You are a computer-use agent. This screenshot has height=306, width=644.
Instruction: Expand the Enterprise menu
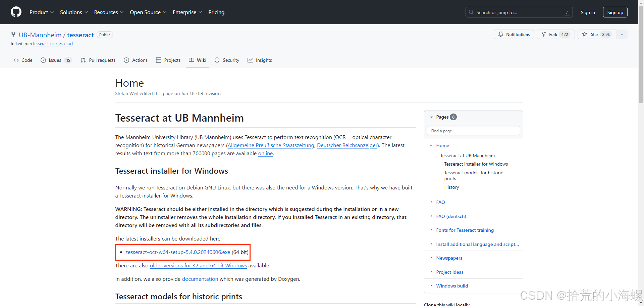pos(187,12)
